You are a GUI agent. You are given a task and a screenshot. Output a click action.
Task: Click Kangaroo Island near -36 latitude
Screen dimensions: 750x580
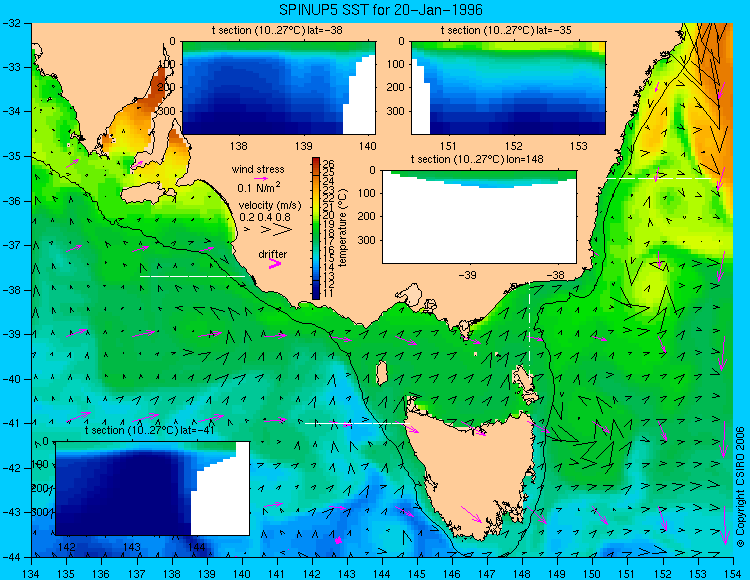[148, 195]
